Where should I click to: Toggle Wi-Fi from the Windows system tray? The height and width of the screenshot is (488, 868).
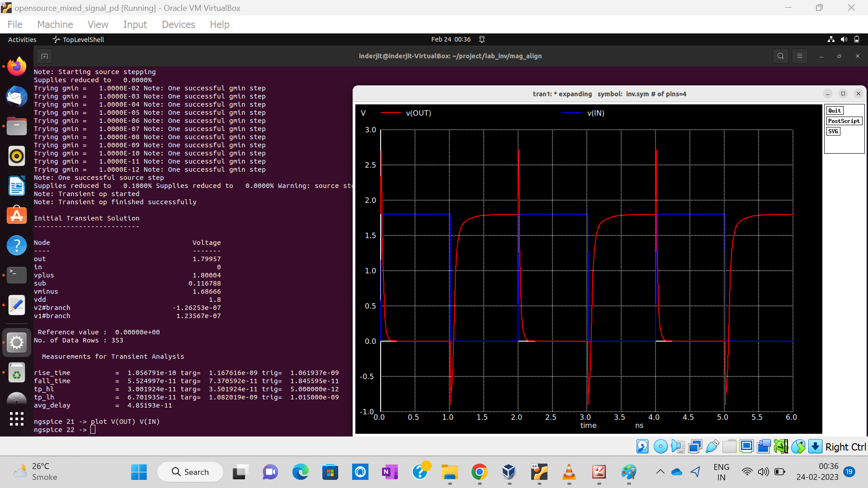pyautogui.click(x=748, y=472)
